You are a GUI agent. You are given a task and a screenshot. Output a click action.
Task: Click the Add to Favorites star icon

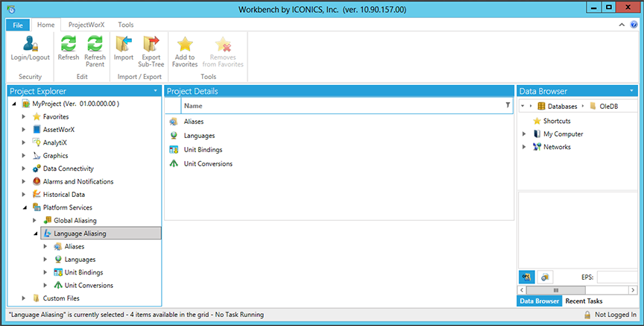pyautogui.click(x=185, y=45)
